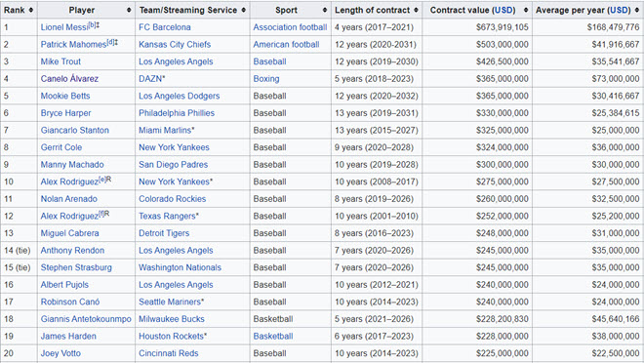Open the Association football link
Viewport: 644px width, 363px height.
(290, 27)
